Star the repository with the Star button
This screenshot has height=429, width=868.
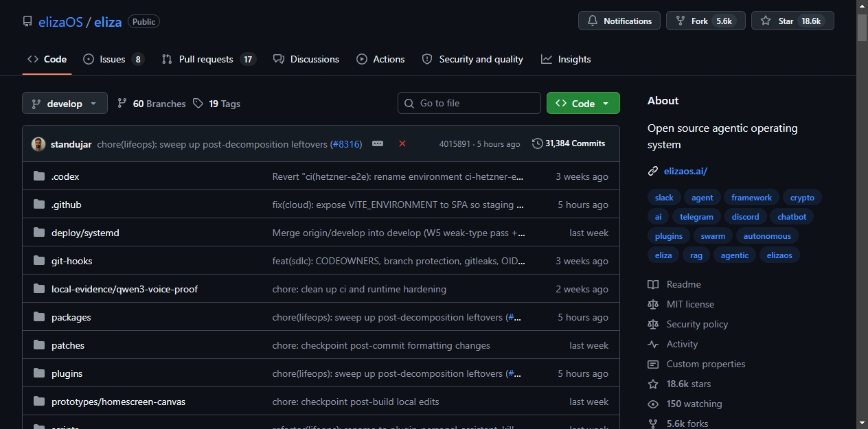click(792, 21)
